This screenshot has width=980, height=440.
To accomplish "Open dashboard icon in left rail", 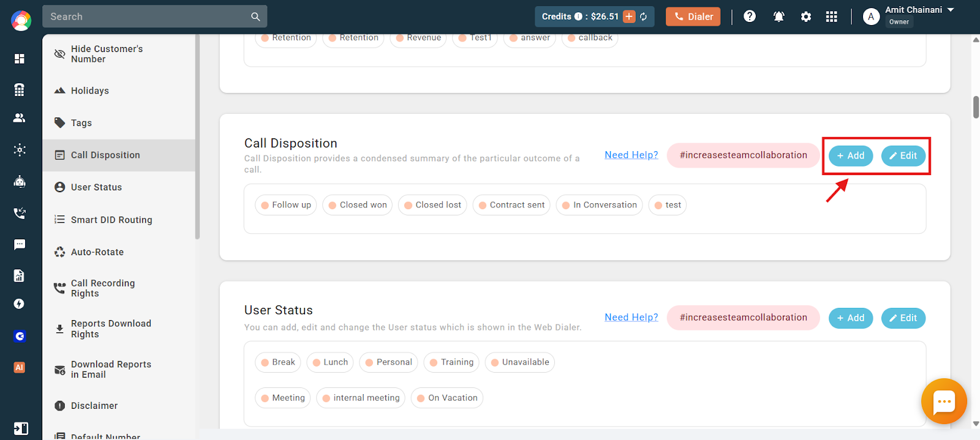I will click(20, 59).
